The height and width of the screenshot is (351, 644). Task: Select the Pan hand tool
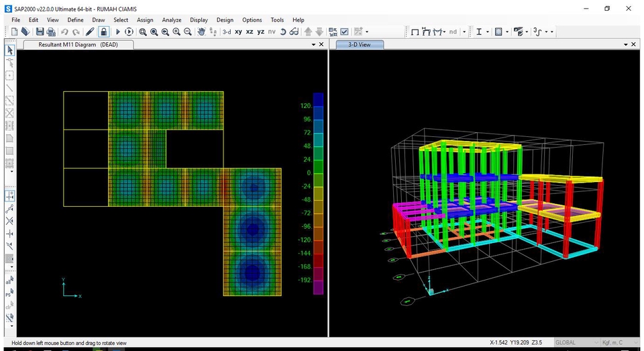(202, 32)
